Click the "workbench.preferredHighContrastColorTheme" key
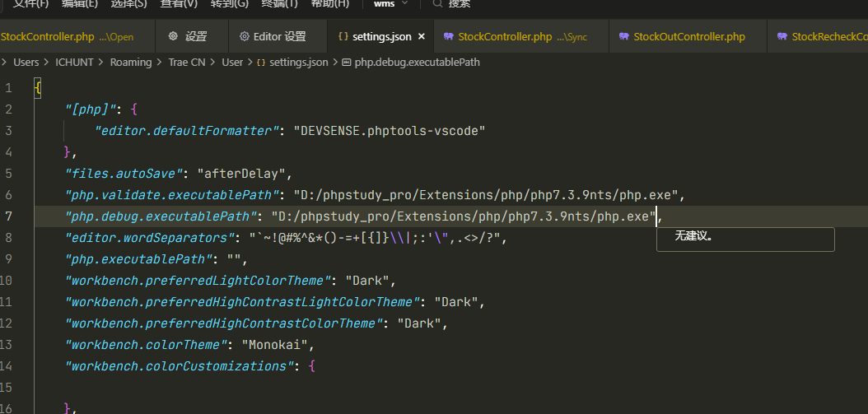868x414 pixels. [x=224, y=323]
